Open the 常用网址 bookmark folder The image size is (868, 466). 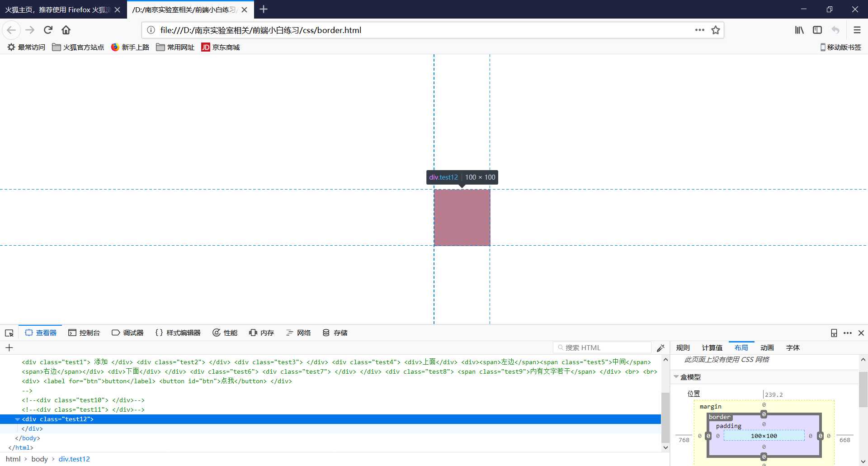175,47
